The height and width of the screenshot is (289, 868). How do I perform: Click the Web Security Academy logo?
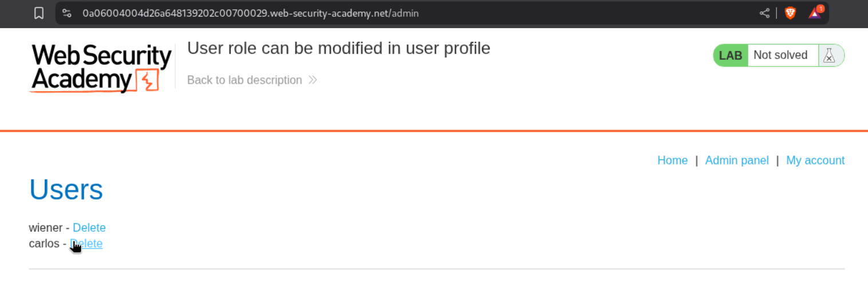(101, 68)
